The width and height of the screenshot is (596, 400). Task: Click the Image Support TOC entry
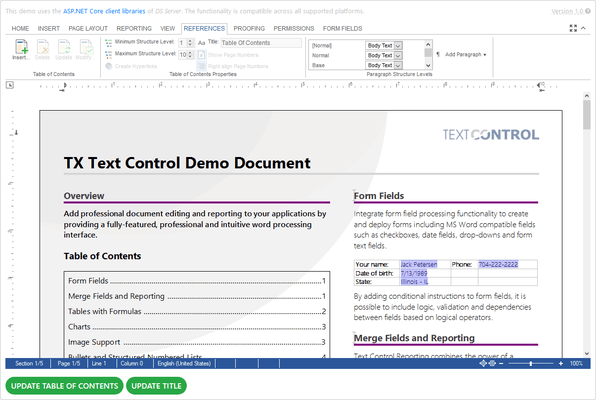click(x=197, y=342)
